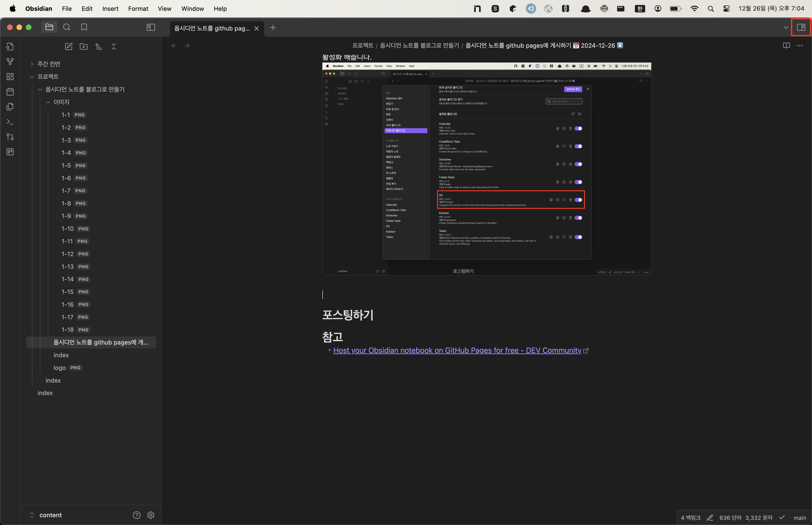Open Apple menu
The image size is (812, 525).
point(13,8)
